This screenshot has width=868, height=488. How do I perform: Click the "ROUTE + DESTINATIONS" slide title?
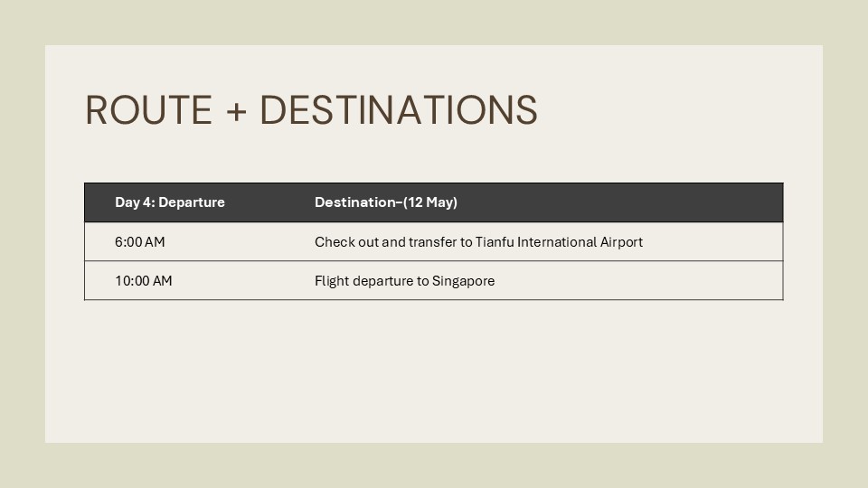(311, 110)
